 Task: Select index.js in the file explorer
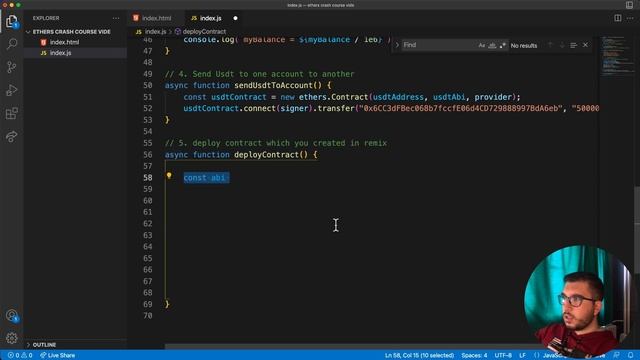pyautogui.click(x=60, y=53)
